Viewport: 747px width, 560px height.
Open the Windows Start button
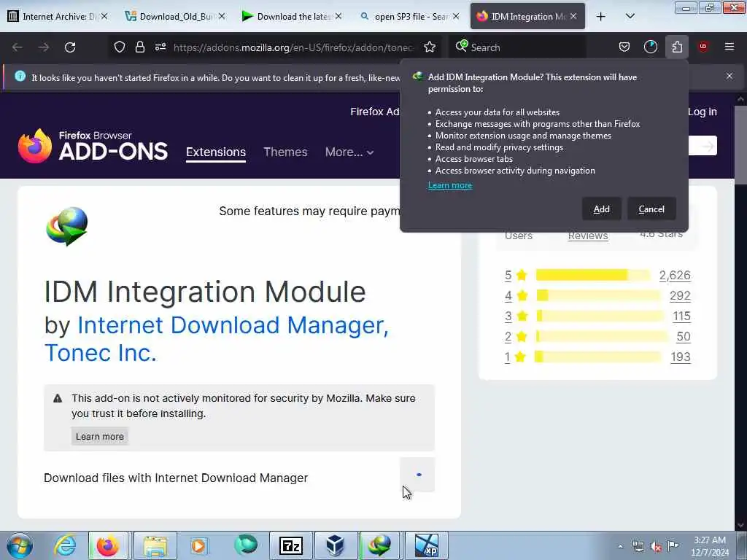20,545
